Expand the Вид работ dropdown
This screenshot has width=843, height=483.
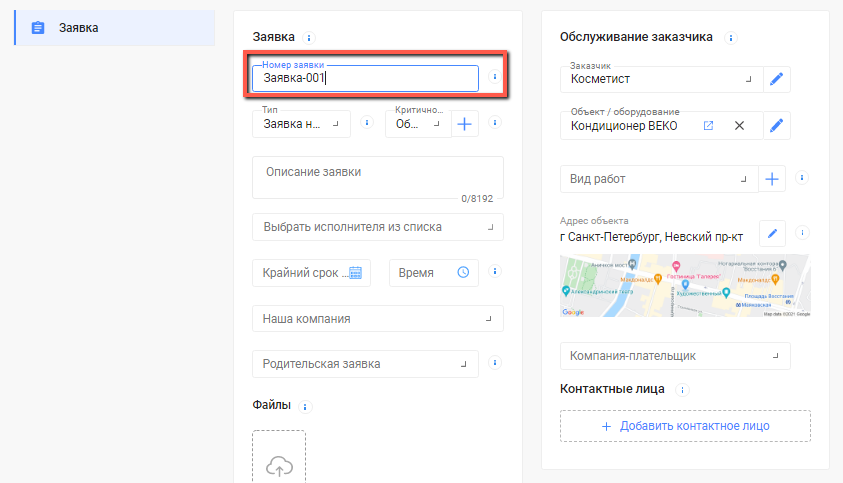point(659,179)
